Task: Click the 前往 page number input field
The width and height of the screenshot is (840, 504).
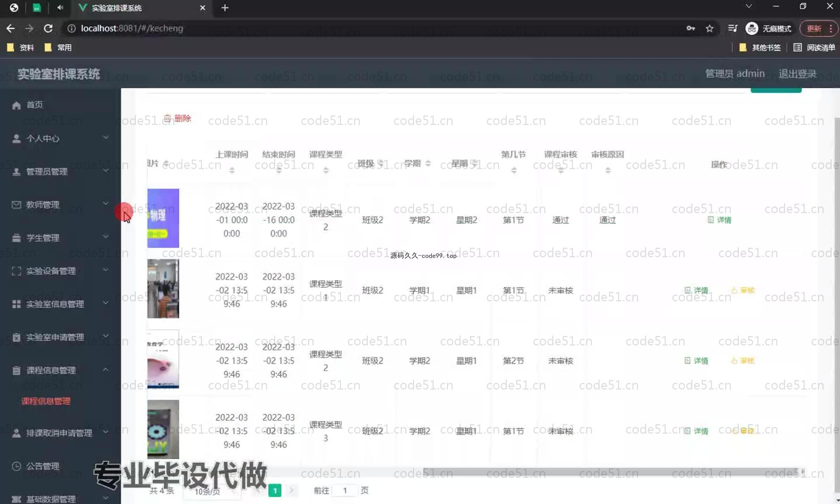Action: point(345,491)
